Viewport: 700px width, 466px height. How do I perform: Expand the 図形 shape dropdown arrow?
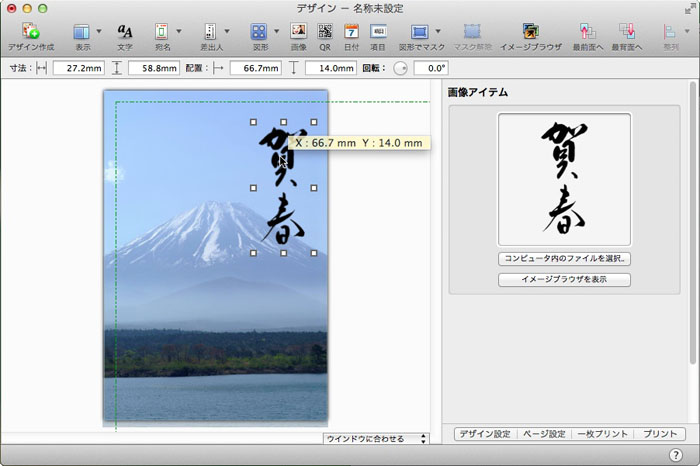276,32
